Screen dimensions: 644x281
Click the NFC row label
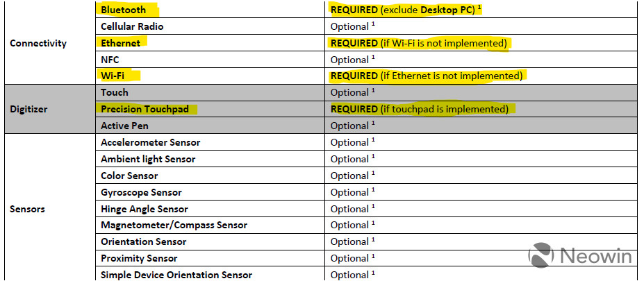(x=110, y=60)
